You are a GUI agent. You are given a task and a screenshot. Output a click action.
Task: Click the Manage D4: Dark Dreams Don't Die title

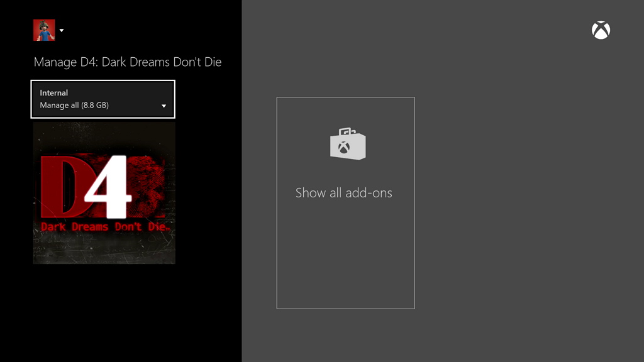pos(128,62)
